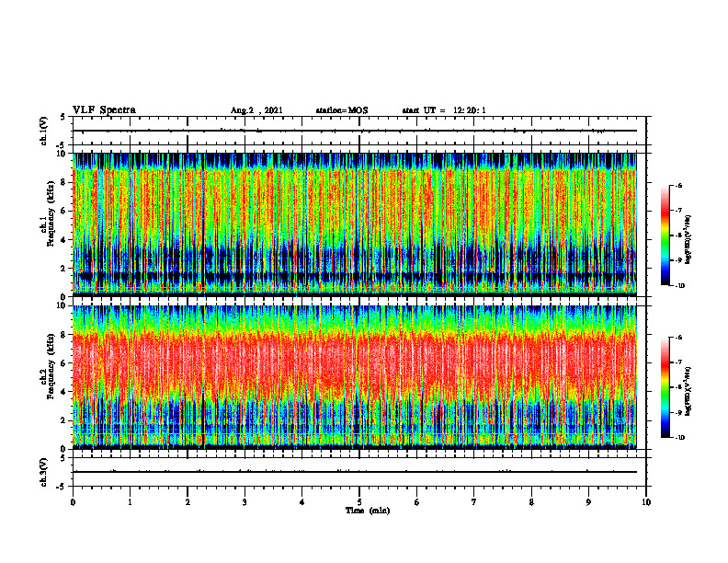Click the "-9" label on ch.2 colorbar
This screenshot has width=728, height=563.
[678, 412]
